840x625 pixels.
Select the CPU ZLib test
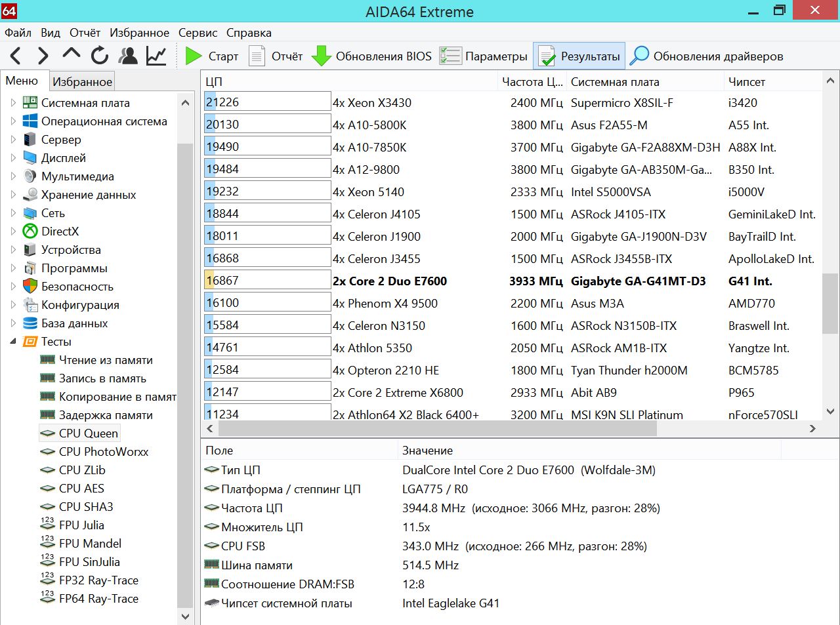(x=82, y=470)
